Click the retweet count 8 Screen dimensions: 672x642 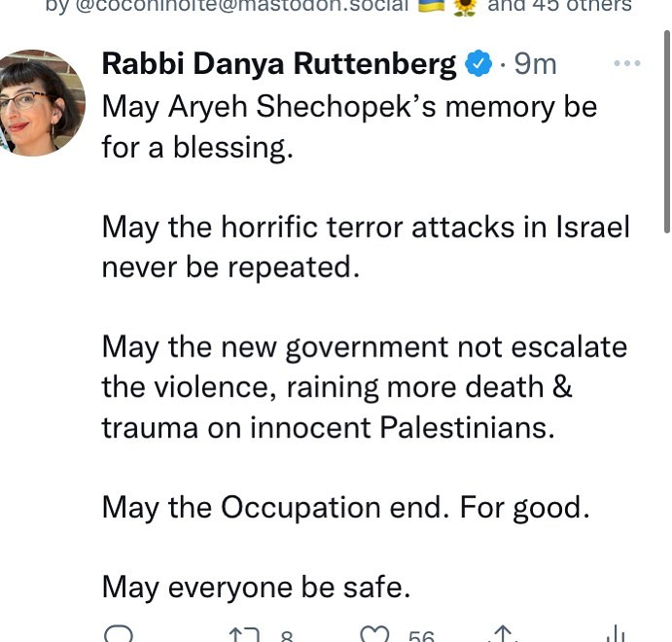(x=286, y=637)
